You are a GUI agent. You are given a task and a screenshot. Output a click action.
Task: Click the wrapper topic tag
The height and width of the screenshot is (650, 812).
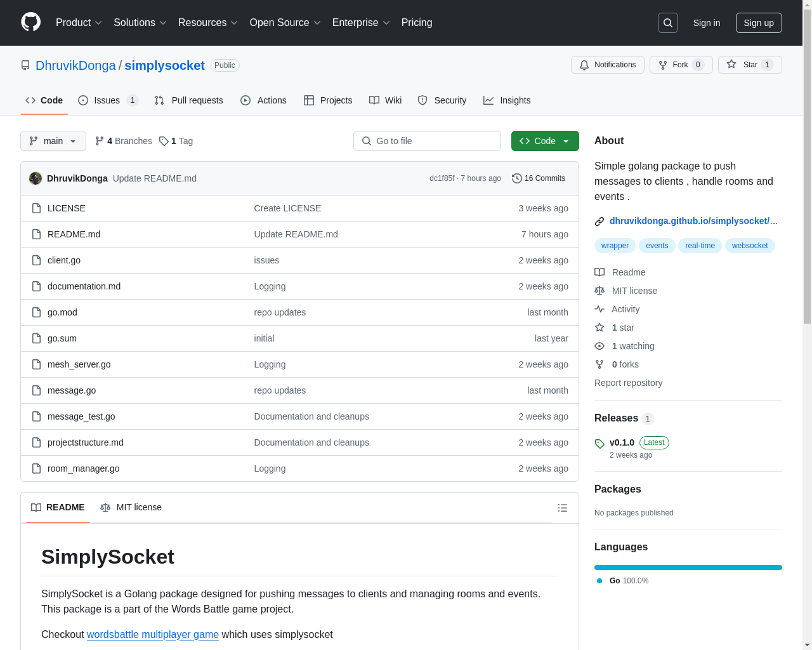(615, 246)
